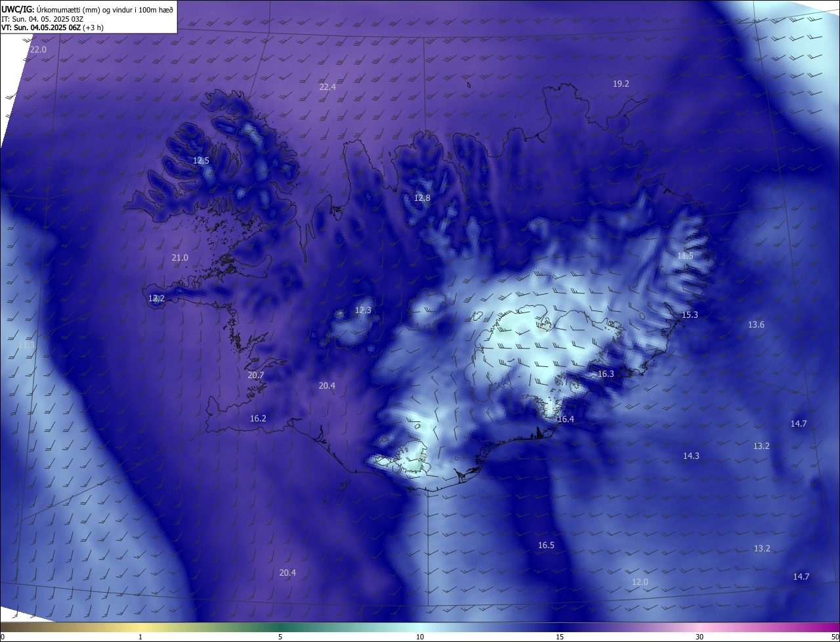Select the 20.7 value label
Screen dimensions: 840x642
(256, 375)
